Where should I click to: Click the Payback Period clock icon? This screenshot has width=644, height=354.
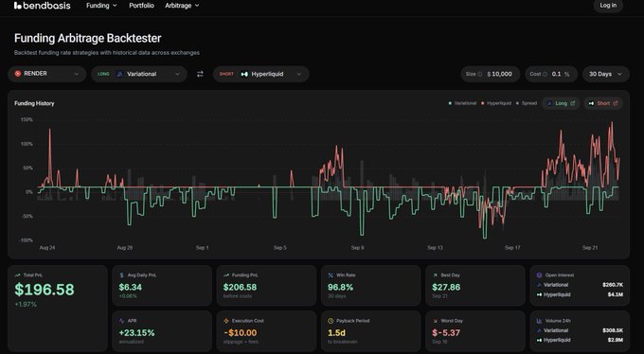(331, 321)
